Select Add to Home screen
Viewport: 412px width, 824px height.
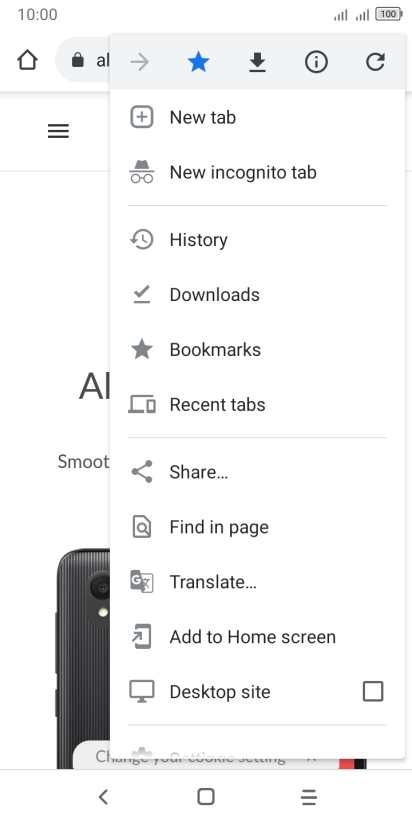point(258,637)
